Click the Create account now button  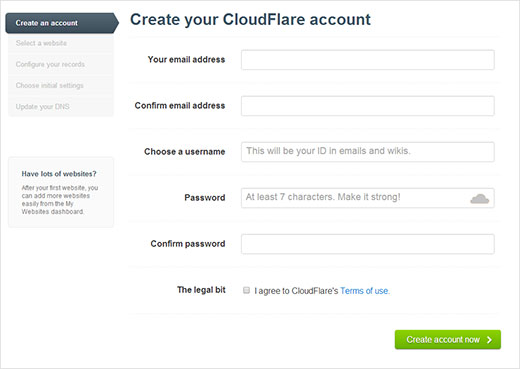pyautogui.click(x=448, y=339)
